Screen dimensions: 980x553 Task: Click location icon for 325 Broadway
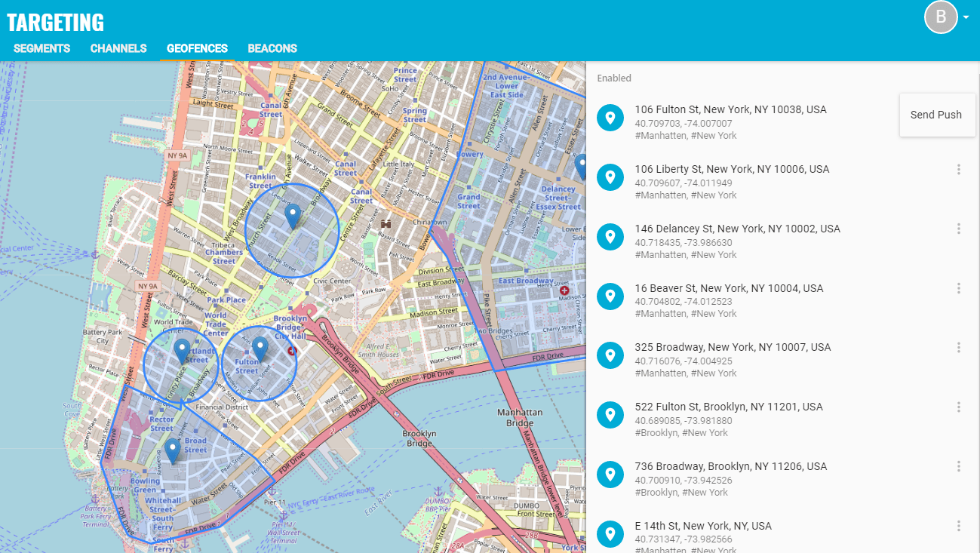[610, 355]
